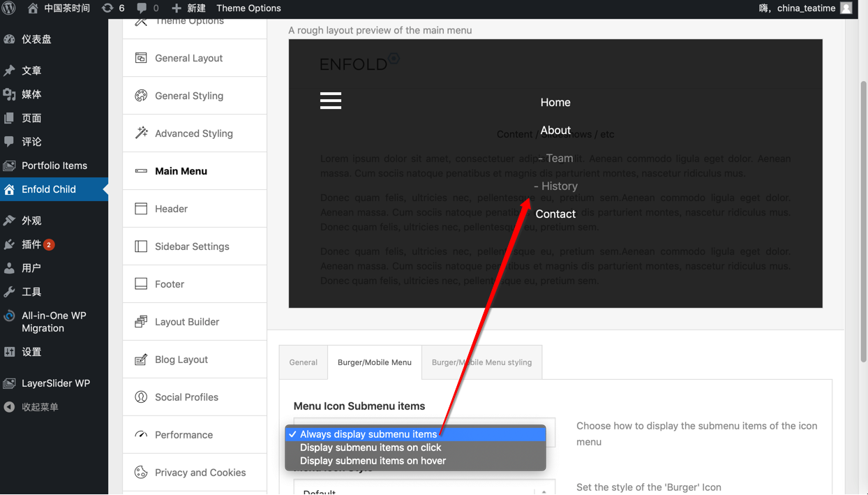This screenshot has width=868, height=495.
Task: Choose Display submenu items on hover
Action: (x=415, y=461)
